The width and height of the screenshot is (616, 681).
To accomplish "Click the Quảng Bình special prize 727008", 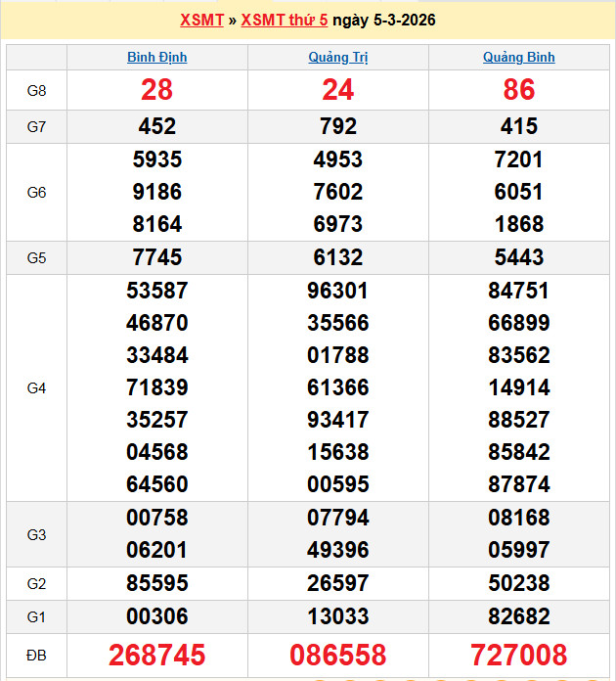I will [518, 655].
